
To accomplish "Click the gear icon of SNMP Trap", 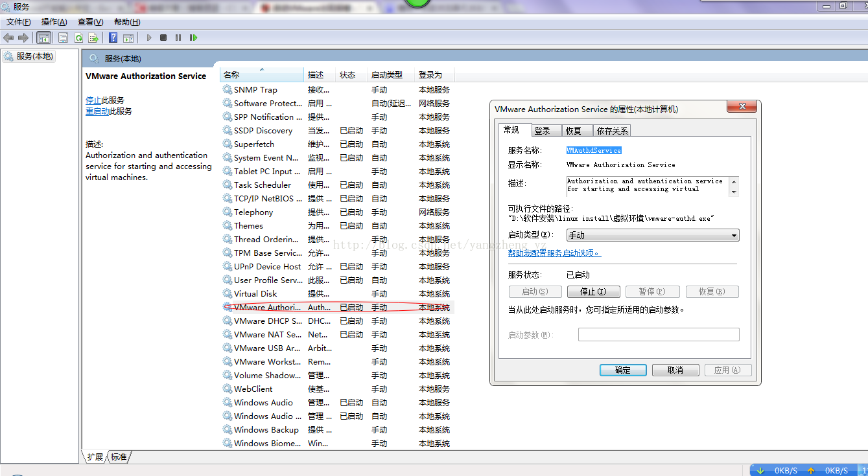I will [x=228, y=89].
